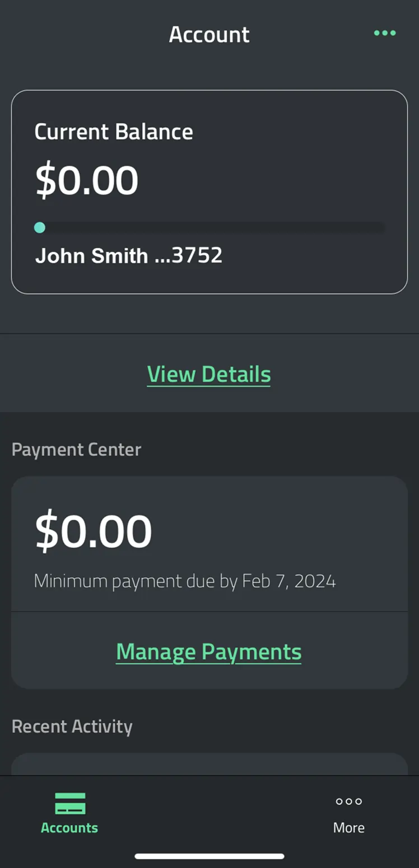Open the partially visible Recent Activity card
419x868 pixels.
tap(209, 764)
